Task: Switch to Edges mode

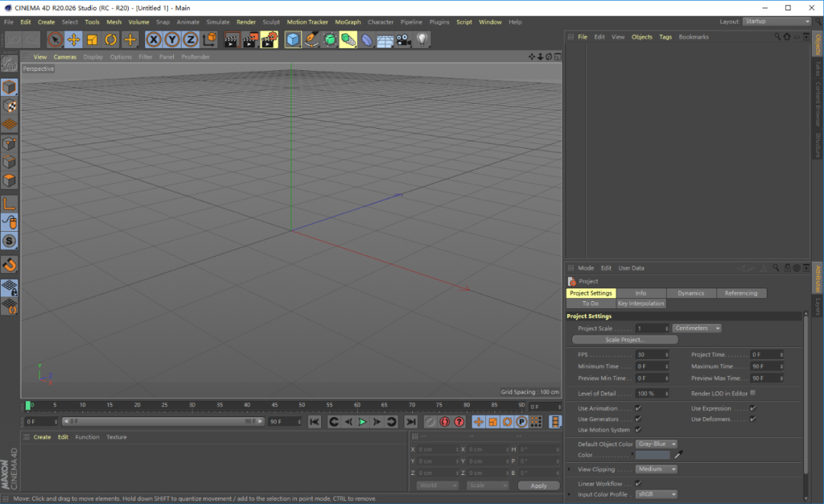Action: click(x=9, y=162)
